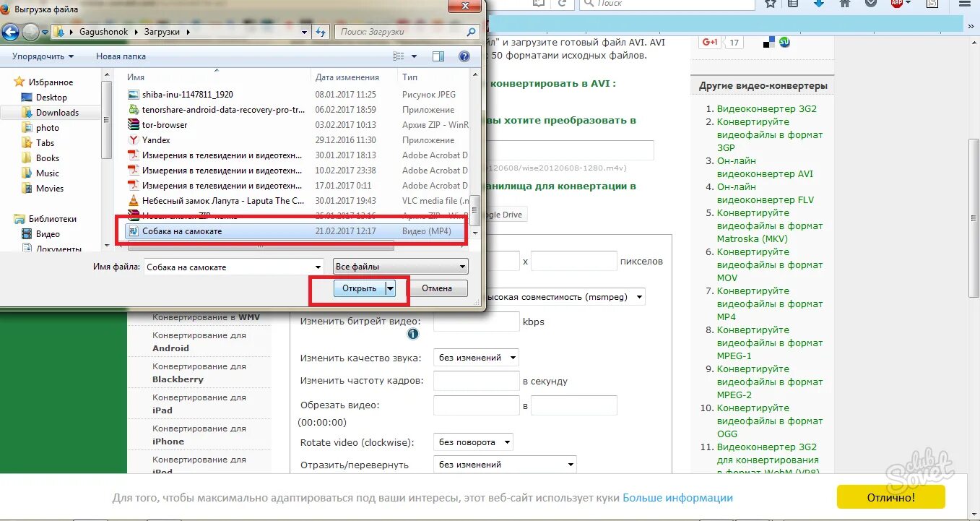The height and width of the screenshot is (521, 980).
Task: Click the yellow Отлично! button
Action: 890,497
